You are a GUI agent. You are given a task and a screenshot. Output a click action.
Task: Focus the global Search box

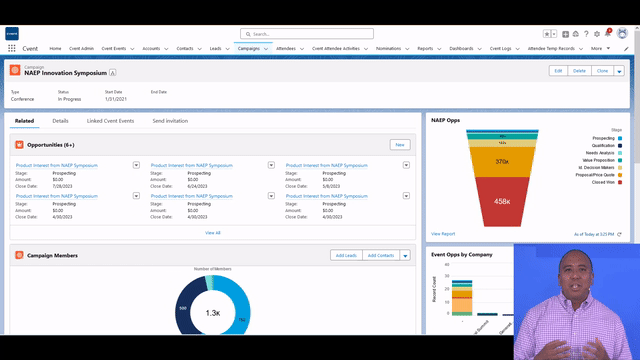coord(307,34)
